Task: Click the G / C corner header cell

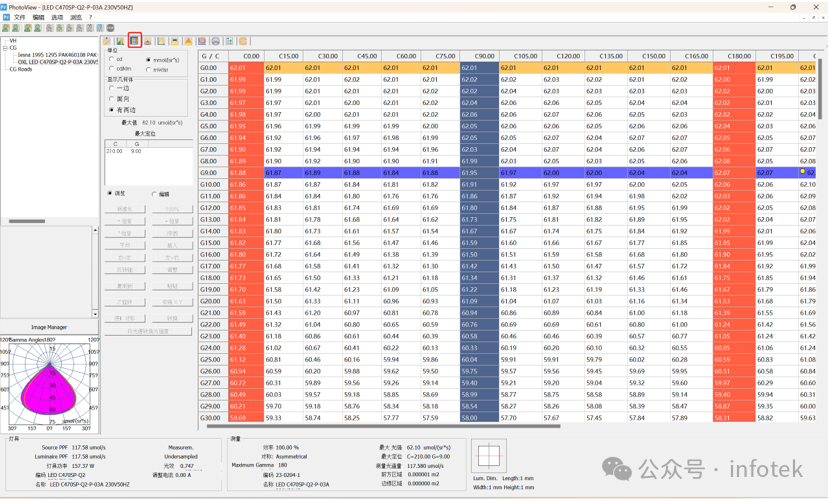Action: pyautogui.click(x=214, y=56)
